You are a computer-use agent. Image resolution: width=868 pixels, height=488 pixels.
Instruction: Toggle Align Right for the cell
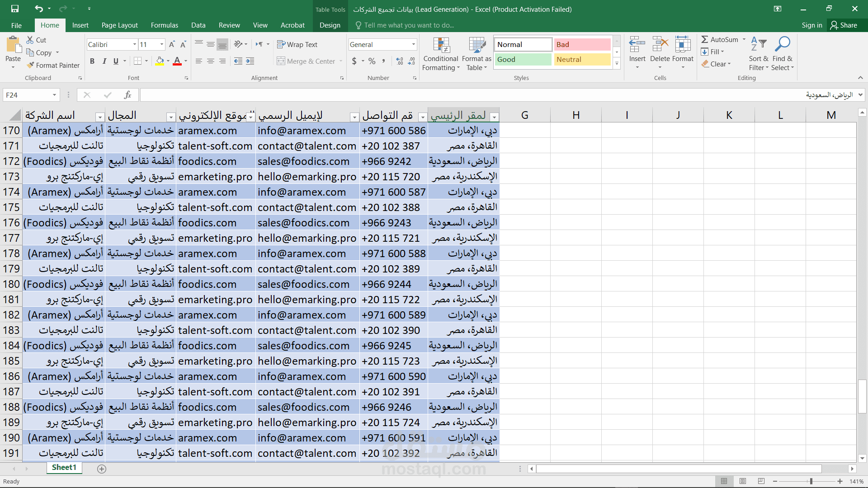[x=222, y=61]
